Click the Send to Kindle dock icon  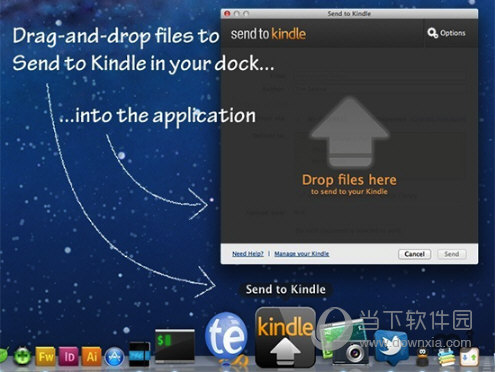pyautogui.click(x=285, y=337)
